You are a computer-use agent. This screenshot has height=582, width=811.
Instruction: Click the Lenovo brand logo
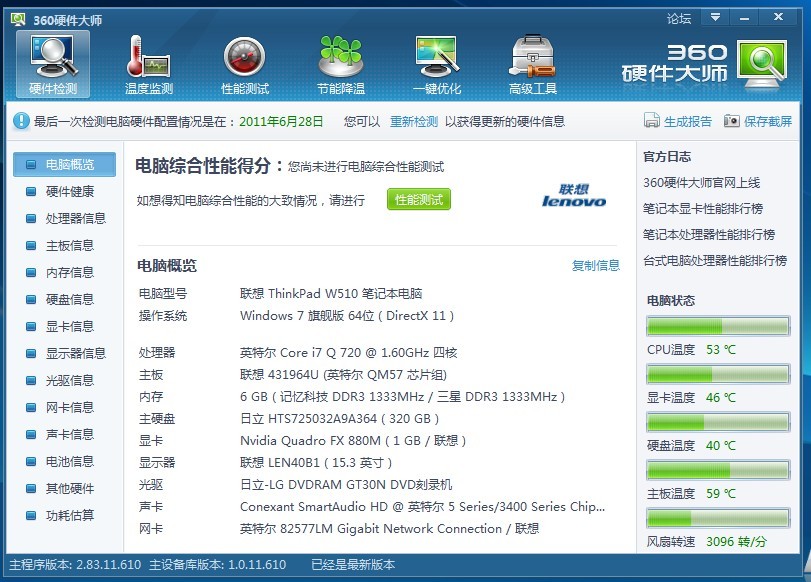click(574, 196)
